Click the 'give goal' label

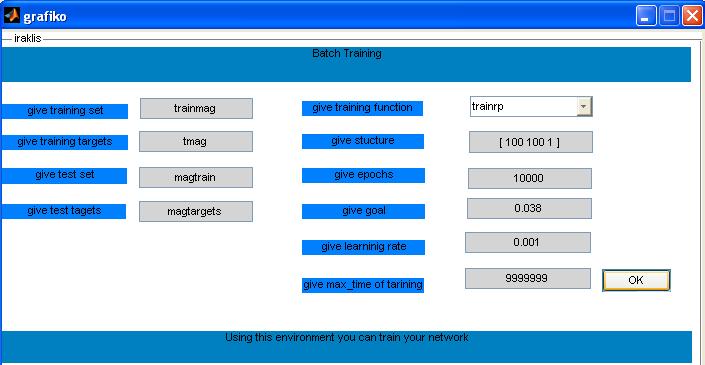click(x=363, y=211)
